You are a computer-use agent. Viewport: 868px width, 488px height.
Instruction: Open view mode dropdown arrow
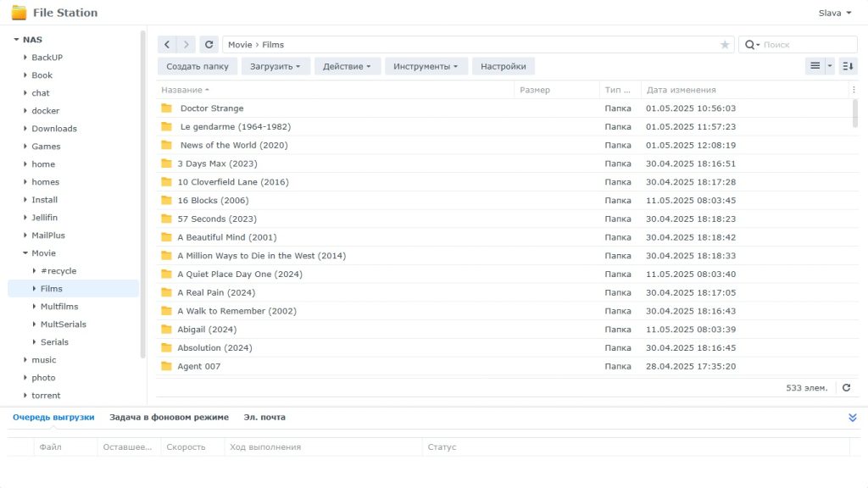pos(829,66)
